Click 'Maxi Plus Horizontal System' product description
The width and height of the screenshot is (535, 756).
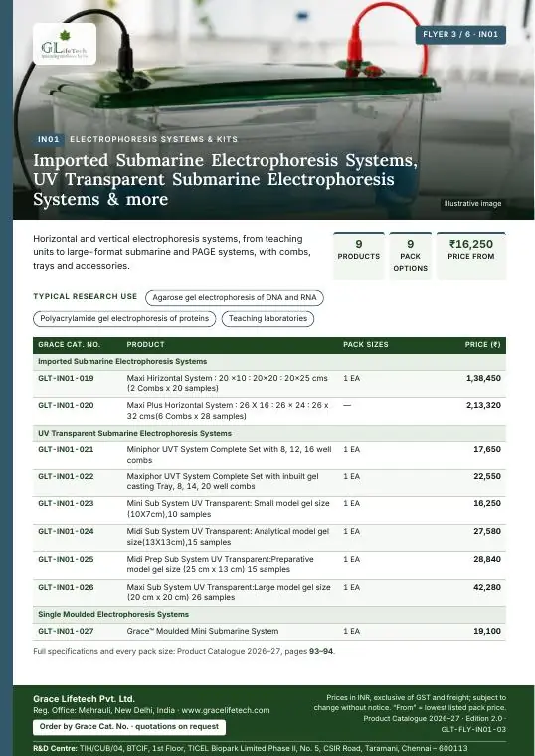(x=228, y=410)
